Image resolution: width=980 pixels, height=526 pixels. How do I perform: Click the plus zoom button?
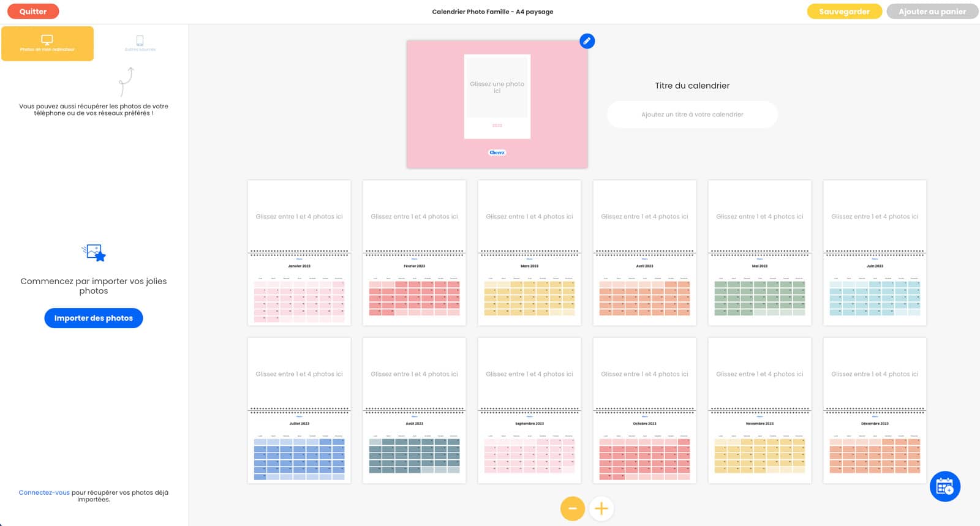601,508
